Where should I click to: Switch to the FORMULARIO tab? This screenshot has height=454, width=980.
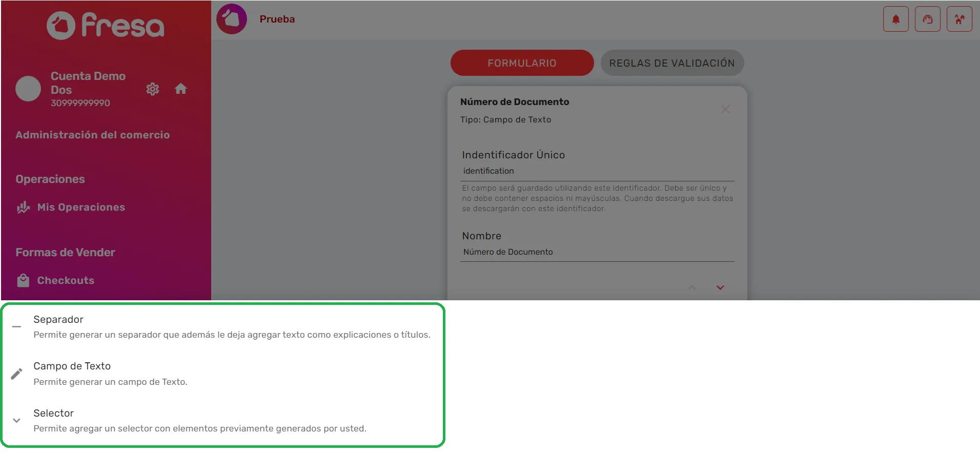522,63
